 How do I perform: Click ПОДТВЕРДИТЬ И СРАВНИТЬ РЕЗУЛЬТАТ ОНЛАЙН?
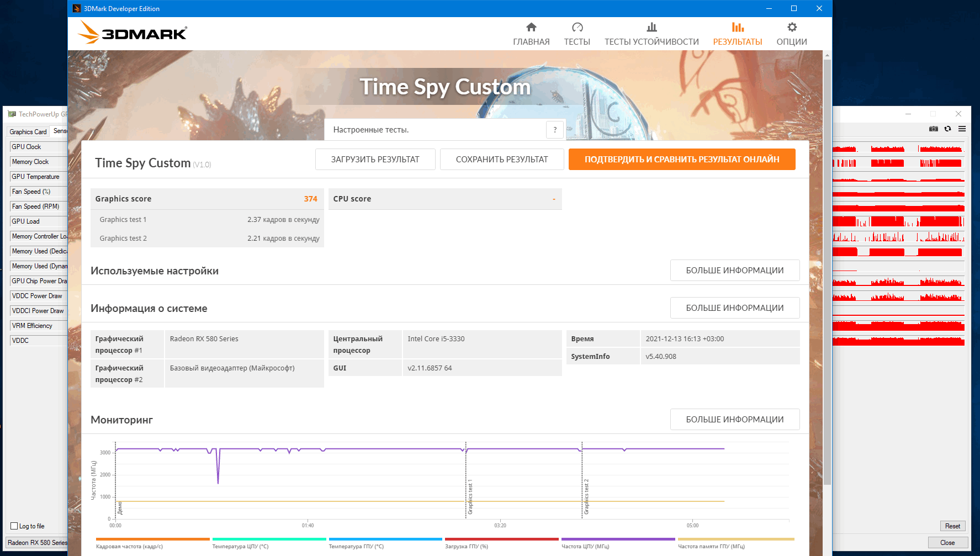[682, 160]
